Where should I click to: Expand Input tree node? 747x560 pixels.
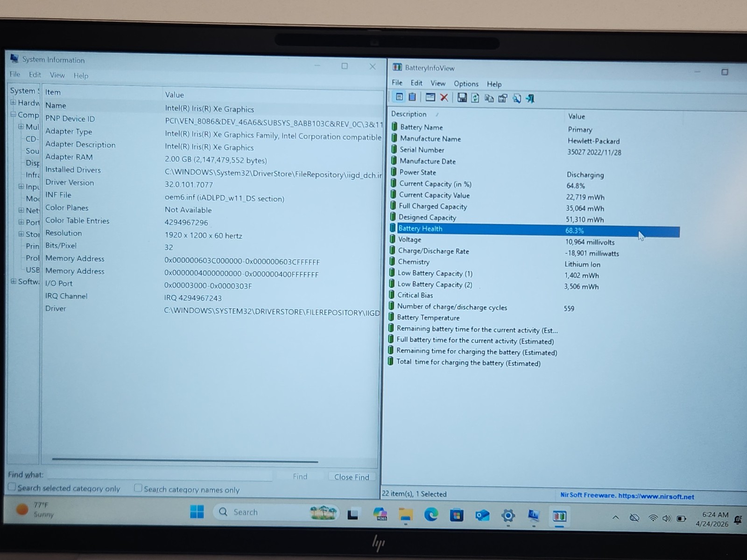pos(21,186)
